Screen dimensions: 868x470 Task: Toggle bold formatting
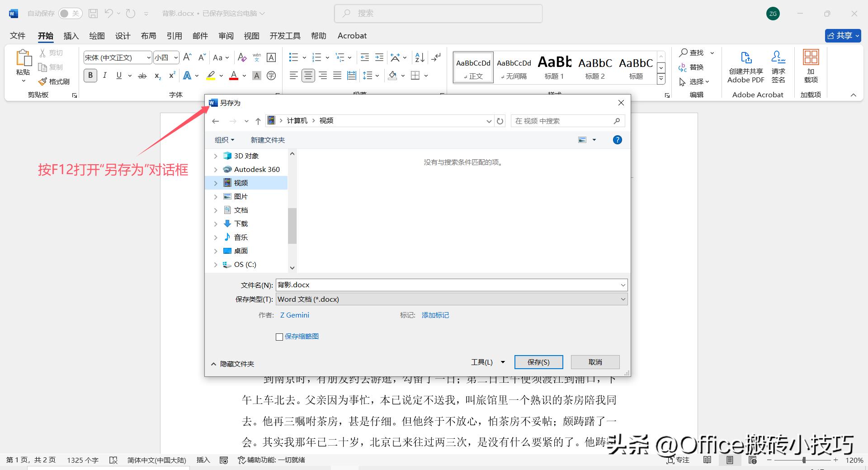pos(90,76)
